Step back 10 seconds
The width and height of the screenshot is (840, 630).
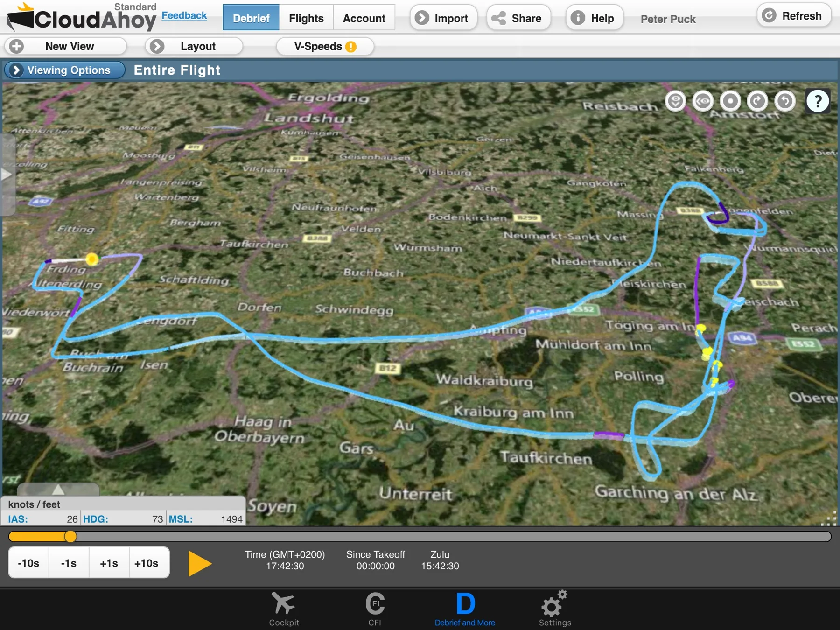28,563
